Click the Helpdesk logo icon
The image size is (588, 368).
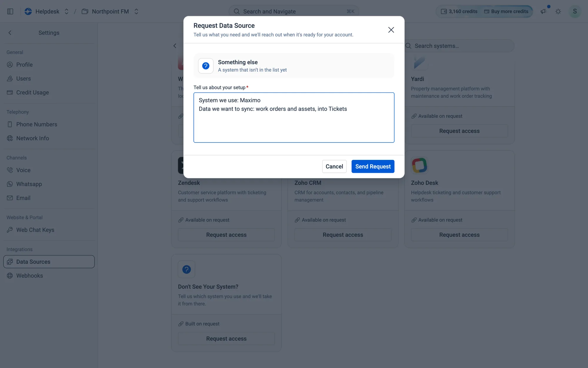[x=28, y=11]
